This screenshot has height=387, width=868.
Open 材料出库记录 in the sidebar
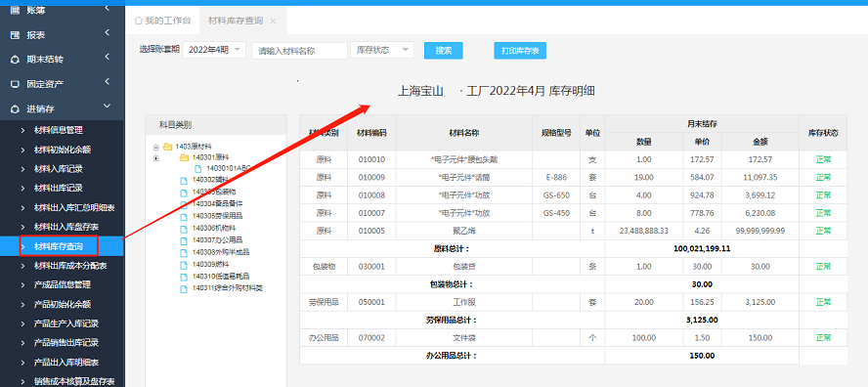tap(58, 189)
